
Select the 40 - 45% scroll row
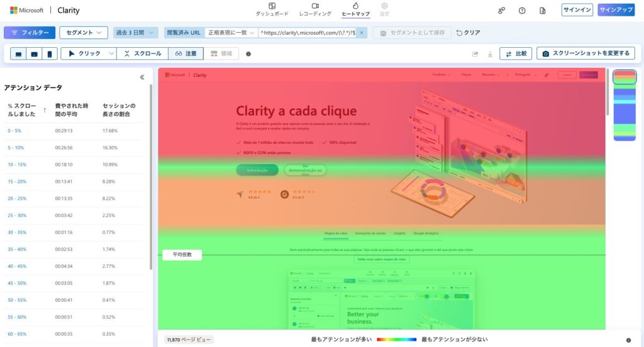tap(73, 266)
